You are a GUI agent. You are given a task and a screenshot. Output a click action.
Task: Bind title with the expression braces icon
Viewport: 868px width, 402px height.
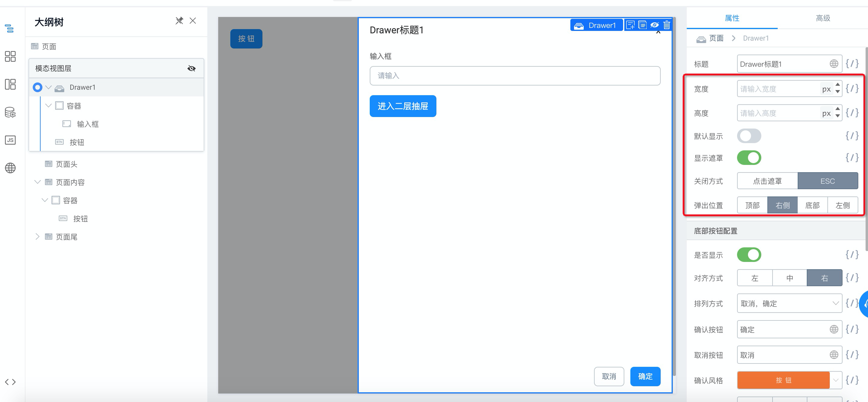[x=852, y=64]
